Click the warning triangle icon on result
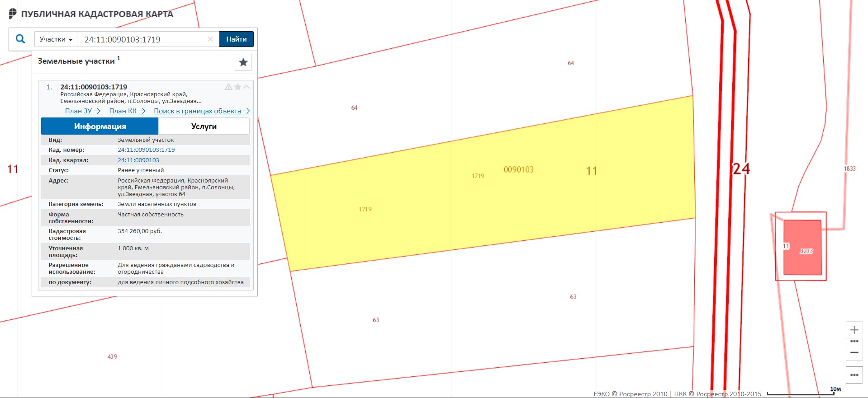Viewport: 868px width, 398px height. click(228, 87)
